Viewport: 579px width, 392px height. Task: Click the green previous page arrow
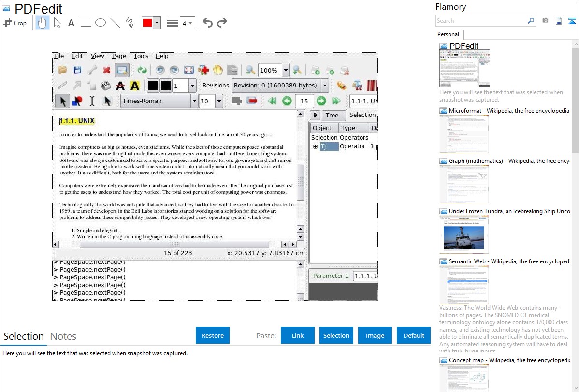[x=287, y=101]
